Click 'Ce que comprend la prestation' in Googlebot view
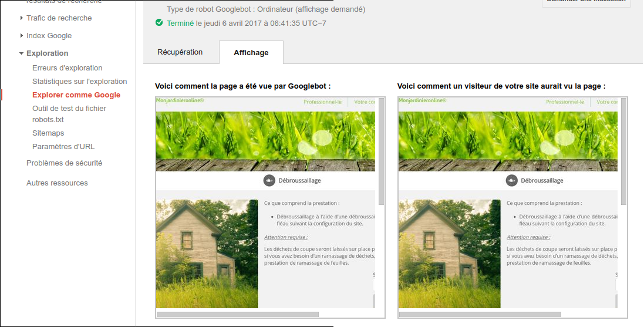The height and width of the screenshot is (327, 644). pyautogui.click(x=302, y=203)
